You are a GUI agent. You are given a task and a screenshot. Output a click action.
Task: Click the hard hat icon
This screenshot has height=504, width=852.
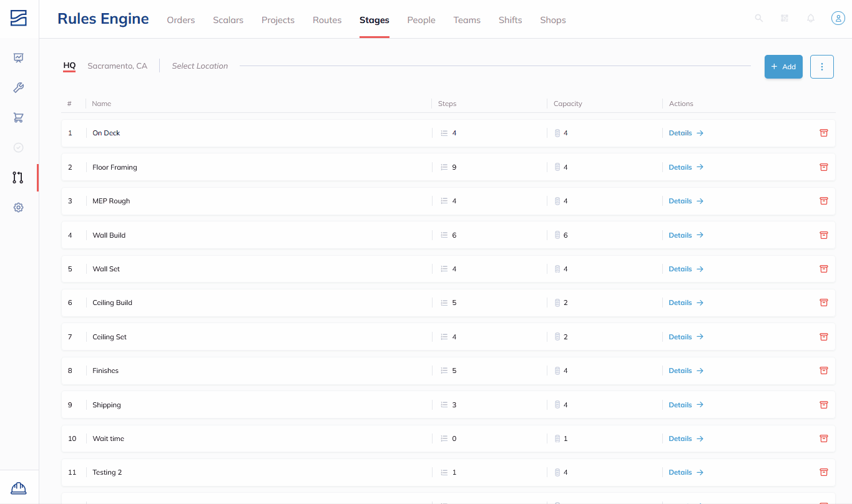19,488
